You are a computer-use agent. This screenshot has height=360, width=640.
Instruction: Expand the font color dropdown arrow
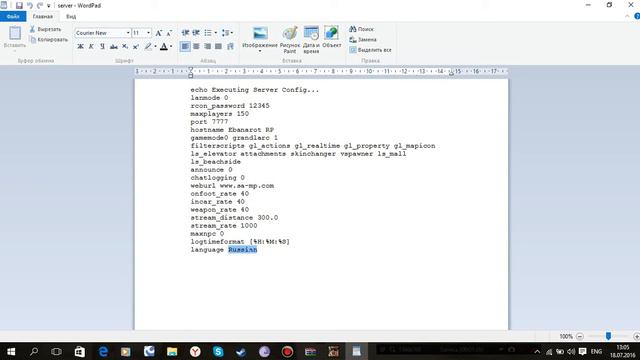[171, 47]
